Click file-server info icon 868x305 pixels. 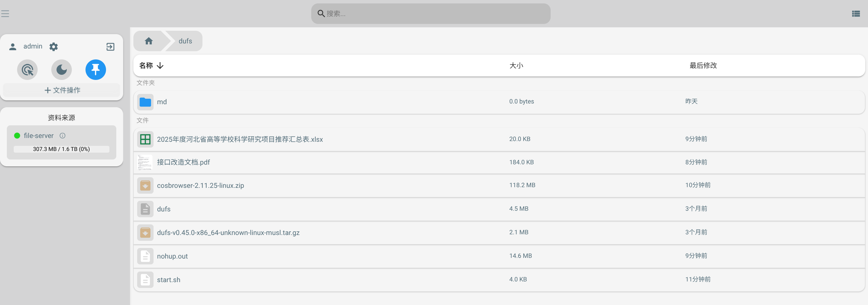pos(63,136)
